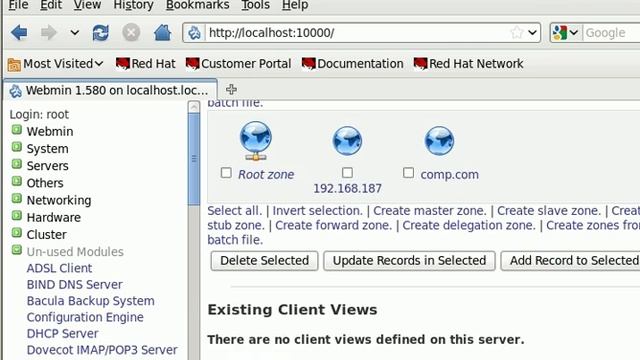Click Create master zone link

(430, 211)
